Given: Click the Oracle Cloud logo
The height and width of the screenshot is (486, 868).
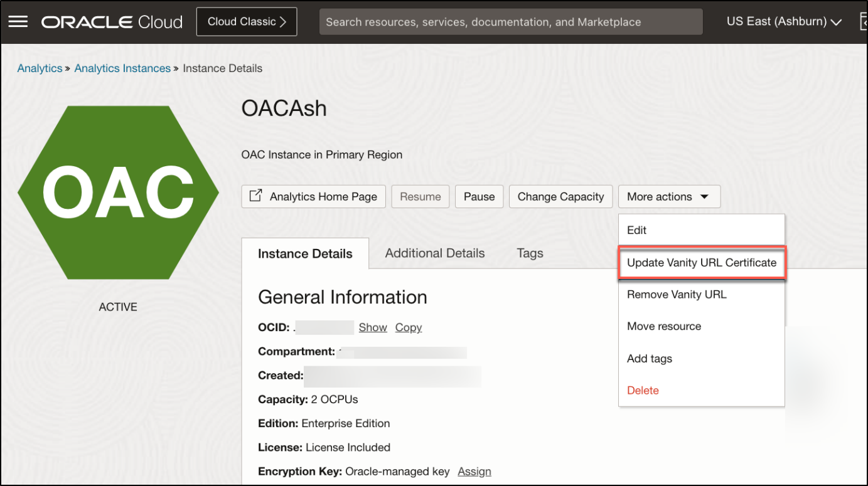Looking at the screenshot, I should (x=112, y=22).
